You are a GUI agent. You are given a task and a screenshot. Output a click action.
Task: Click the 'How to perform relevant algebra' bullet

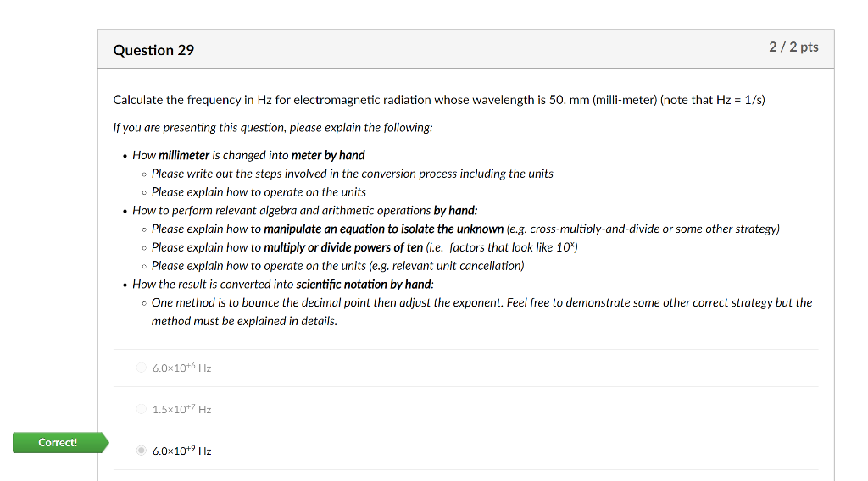click(305, 211)
